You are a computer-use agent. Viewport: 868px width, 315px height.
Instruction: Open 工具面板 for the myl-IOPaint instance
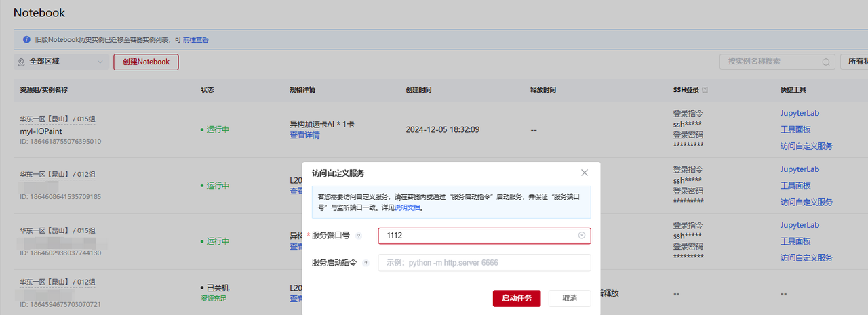[x=795, y=129]
